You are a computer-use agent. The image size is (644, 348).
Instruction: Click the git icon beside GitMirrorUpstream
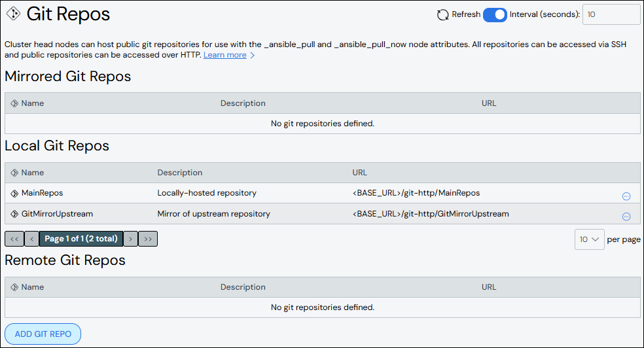tap(14, 214)
